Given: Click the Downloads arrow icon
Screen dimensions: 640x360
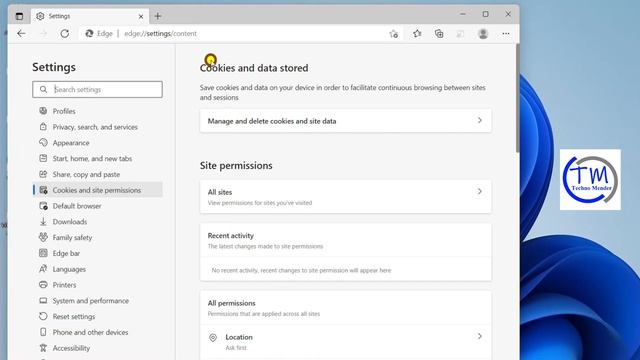Looking at the screenshot, I should [43, 222].
